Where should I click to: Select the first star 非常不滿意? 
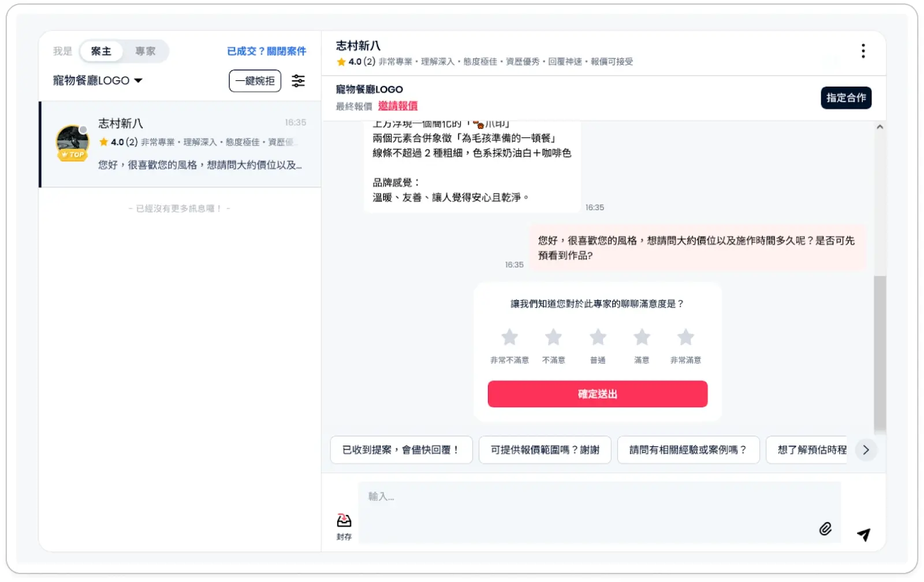(x=509, y=337)
